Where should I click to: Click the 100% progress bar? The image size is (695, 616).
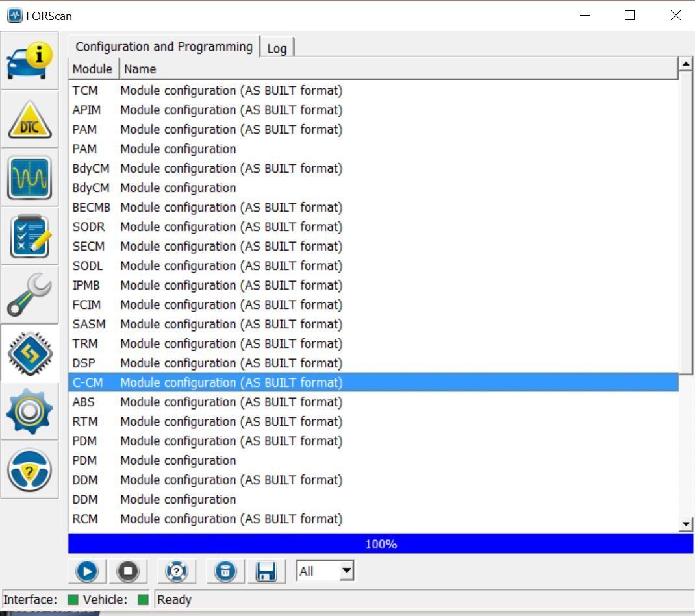click(x=381, y=544)
